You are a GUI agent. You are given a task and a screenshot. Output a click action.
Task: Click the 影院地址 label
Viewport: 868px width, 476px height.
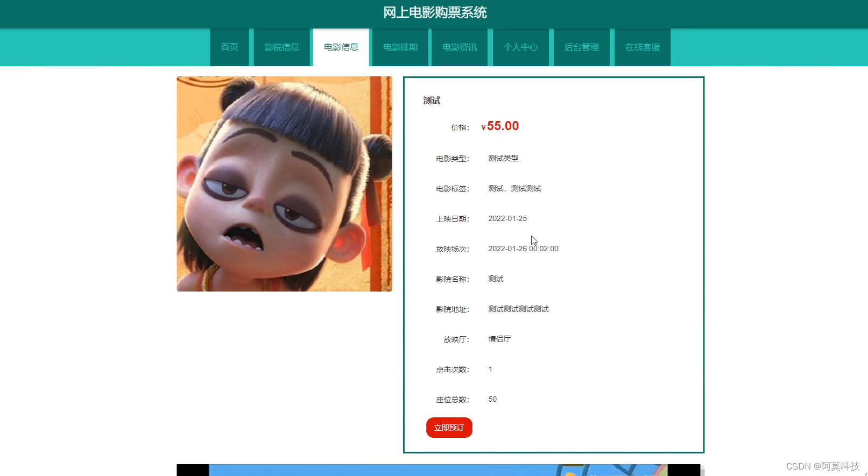pos(453,309)
